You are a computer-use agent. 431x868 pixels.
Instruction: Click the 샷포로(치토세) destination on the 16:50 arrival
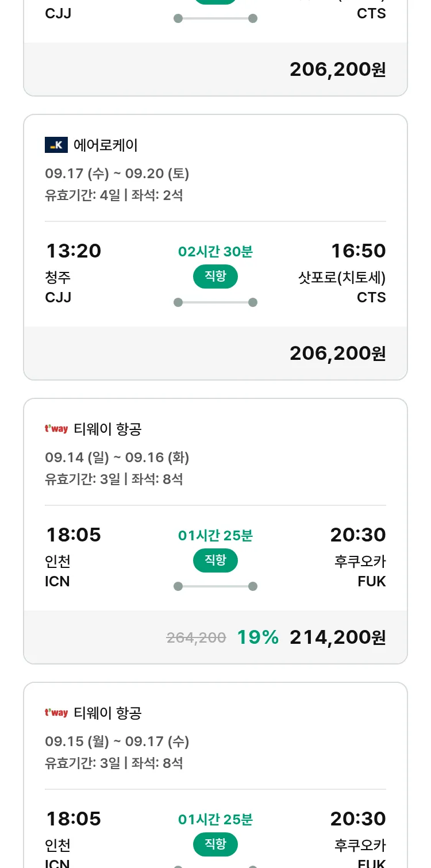pos(341,278)
